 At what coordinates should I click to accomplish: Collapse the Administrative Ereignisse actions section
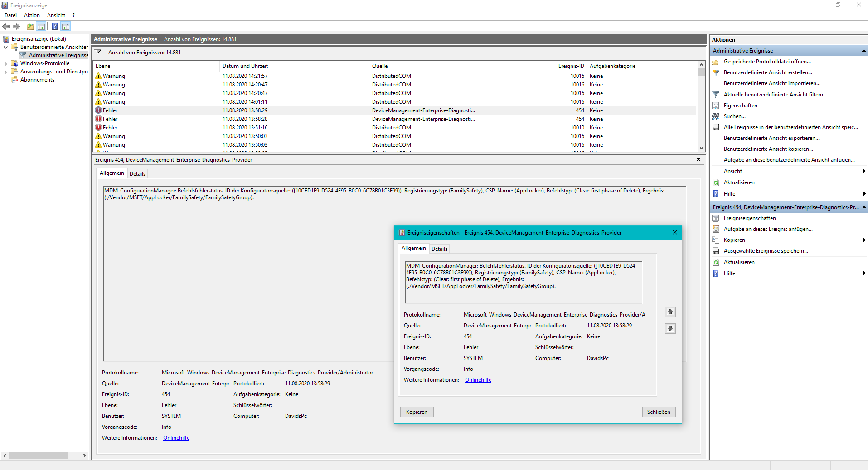click(863, 51)
